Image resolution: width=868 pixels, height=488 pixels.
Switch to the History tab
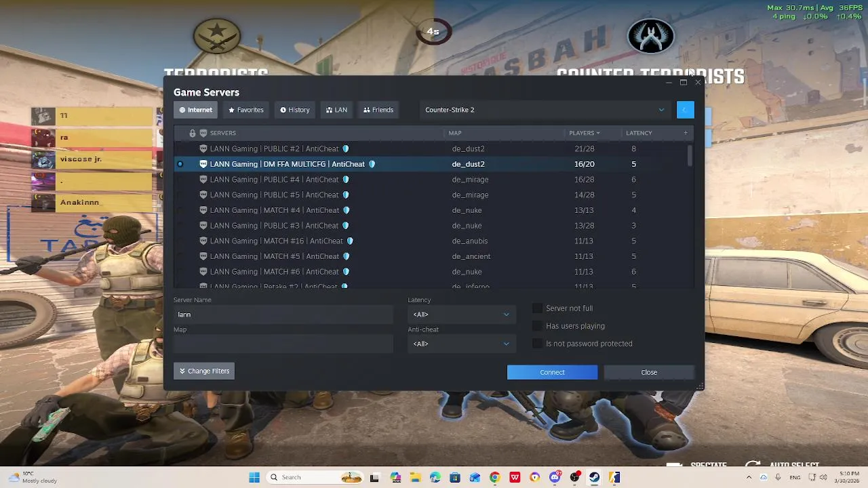[x=295, y=110]
